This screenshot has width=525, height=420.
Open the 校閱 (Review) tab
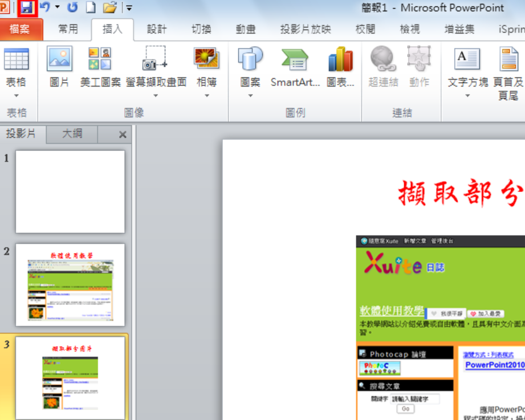pyautogui.click(x=365, y=30)
